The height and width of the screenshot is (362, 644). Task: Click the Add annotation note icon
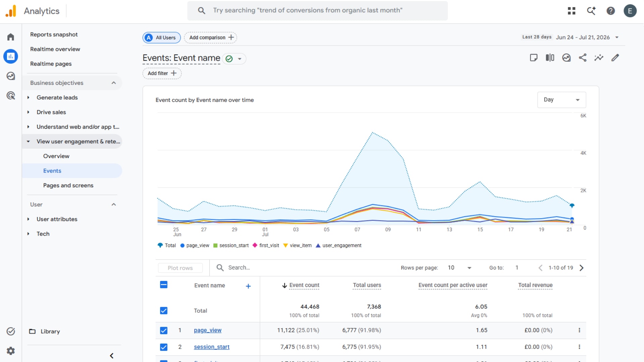[x=534, y=58]
